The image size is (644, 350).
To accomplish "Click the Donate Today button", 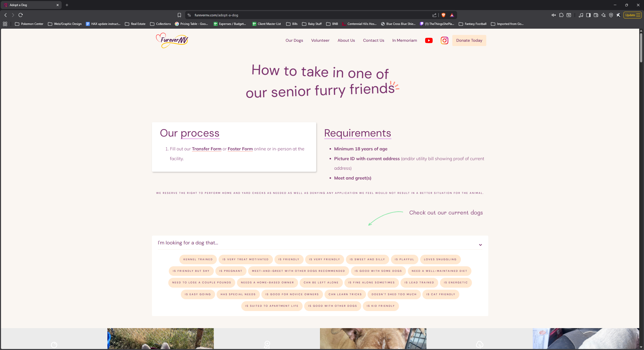I will [469, 40].
